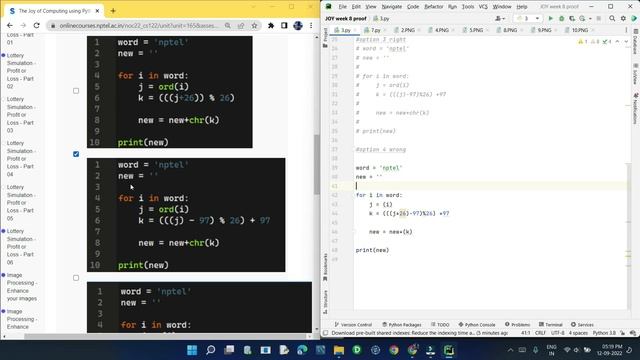Uncheck the checked option checkbox
Image resolution: width=640 pixels, height=360 pixels.
[x=76, y=154]
